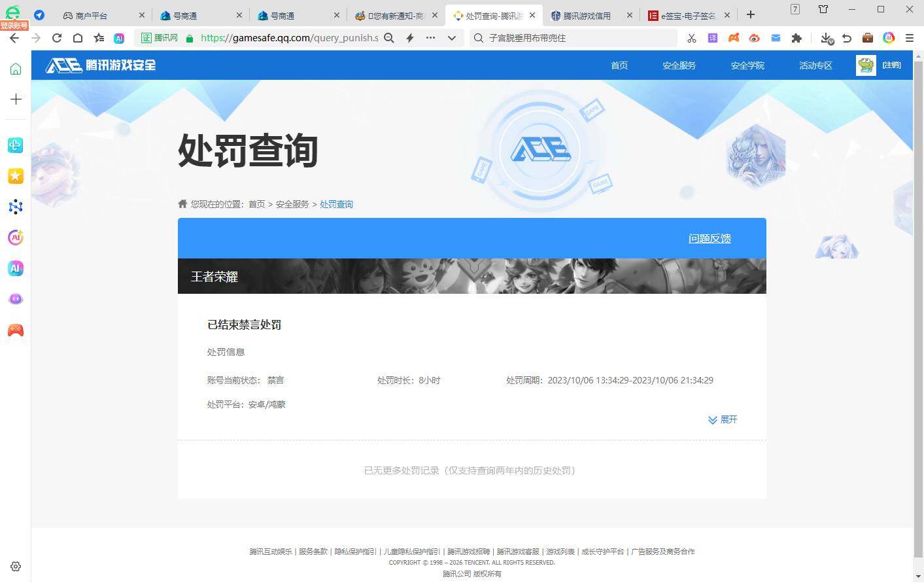Open the Weibo icon in the browser toolbar
The width and height of the screenshot is (924, 583).
pos(755,38)
